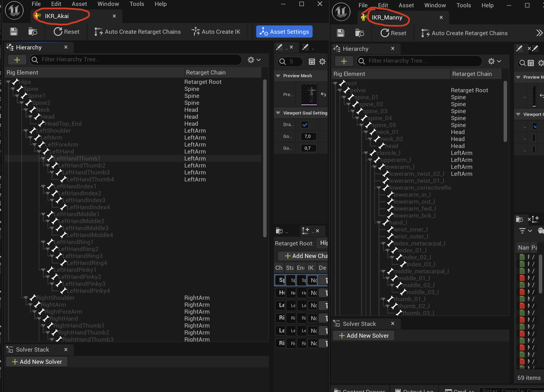The height and width of the screenshot is (392, 544).
Task: Click the save icon in the IKR_Akai toolbar
Action: (x=14, y=32)
